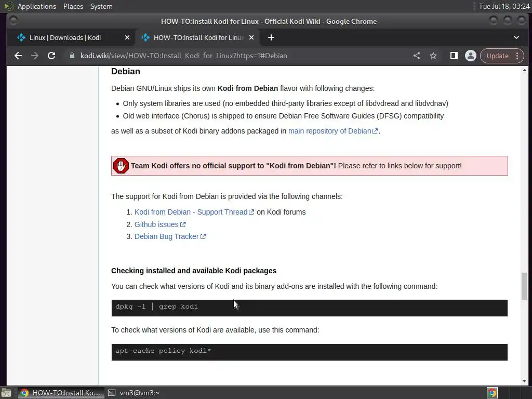532x399 pixels.
Task: Open the System menu
Action: pos(101,6)
